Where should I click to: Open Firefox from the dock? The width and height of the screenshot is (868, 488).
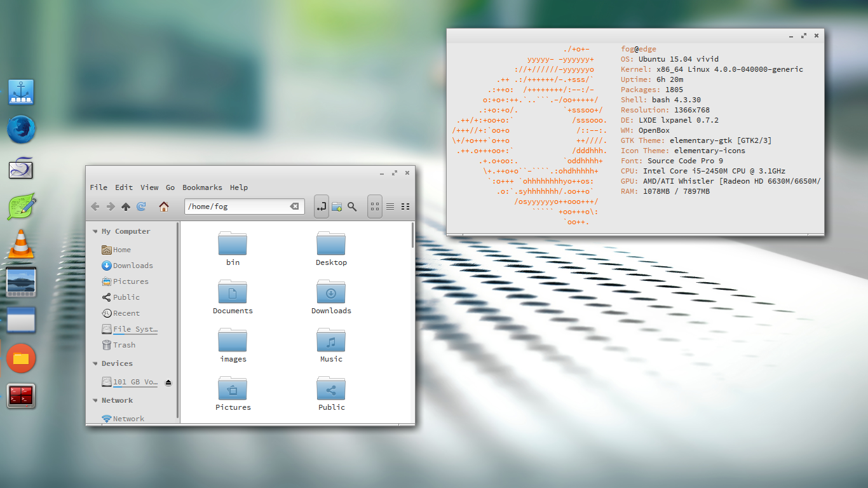point(21,130)
